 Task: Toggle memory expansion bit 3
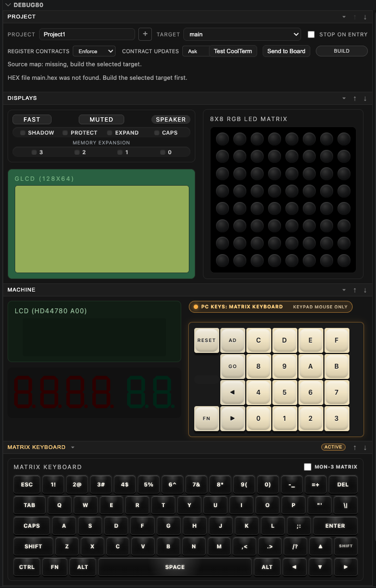click(37, 152)
